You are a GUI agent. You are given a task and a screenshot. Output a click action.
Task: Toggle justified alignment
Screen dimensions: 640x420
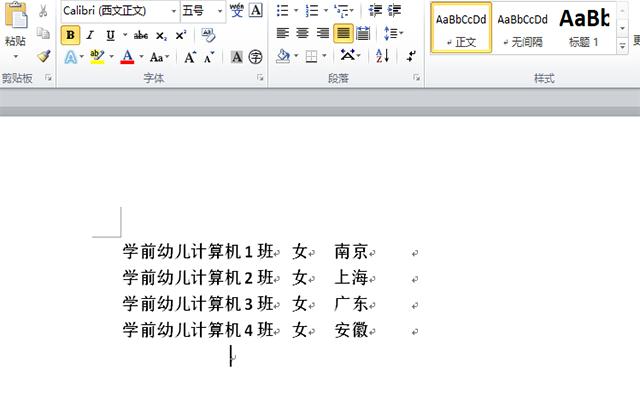click(x=343, y=33)
